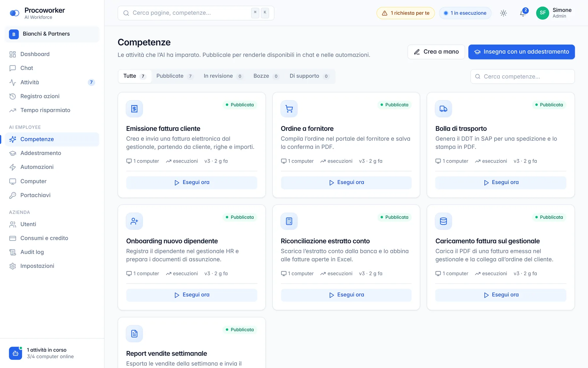The image size is (588, 368).
Task: Open Consumi e credito page
Action: [52, 238]
